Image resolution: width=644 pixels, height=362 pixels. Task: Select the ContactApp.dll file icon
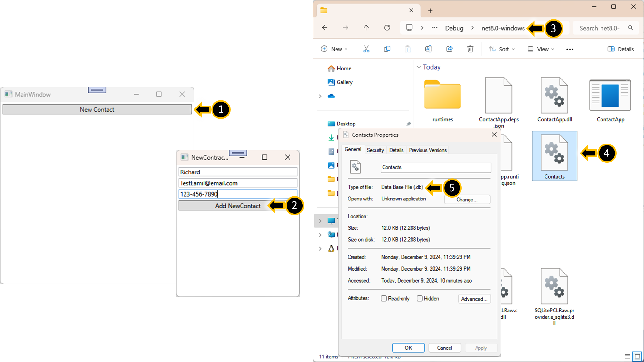click(554, 96)
